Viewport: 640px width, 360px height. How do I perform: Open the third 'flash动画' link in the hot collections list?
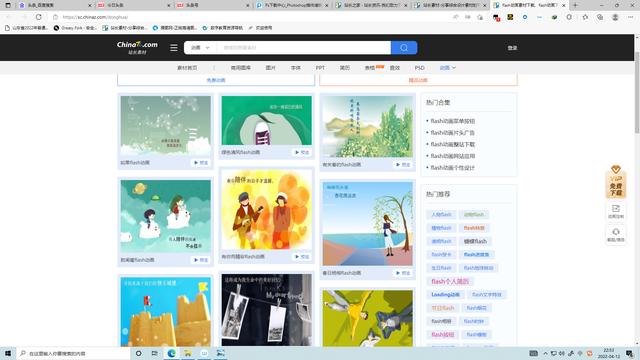(x=453, y=144)
